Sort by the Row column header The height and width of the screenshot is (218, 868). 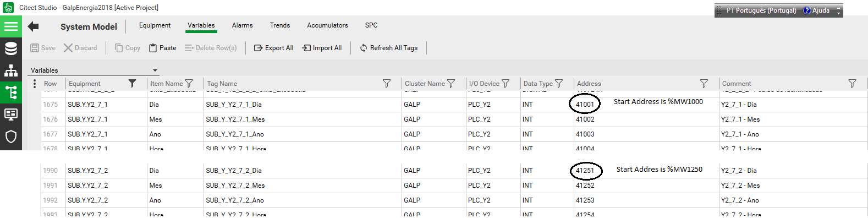pos(50,84)
